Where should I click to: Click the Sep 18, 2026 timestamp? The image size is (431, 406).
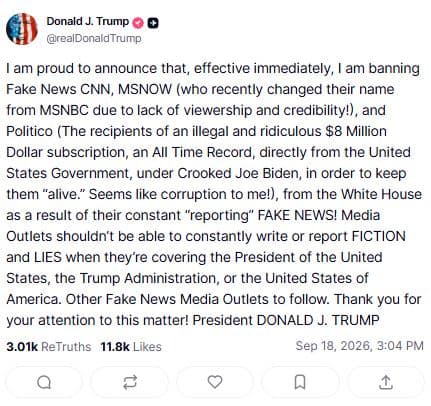point(359,346)
